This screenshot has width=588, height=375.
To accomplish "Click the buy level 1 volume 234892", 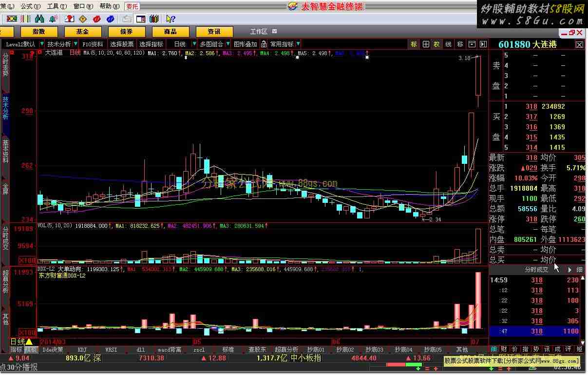I will pyautogui.click(x=552, y=106).
